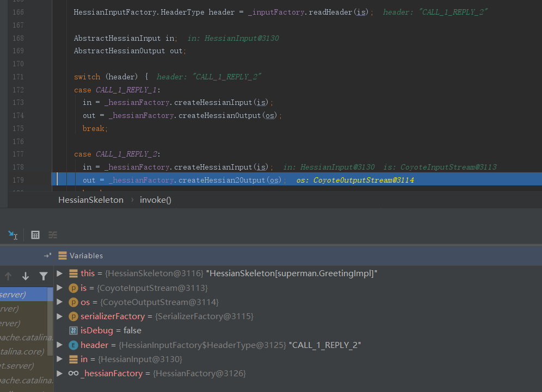Select the highlighted top stack frame
Image resolution: width=542 pixels, height=392 pixels.
point(22,295)
